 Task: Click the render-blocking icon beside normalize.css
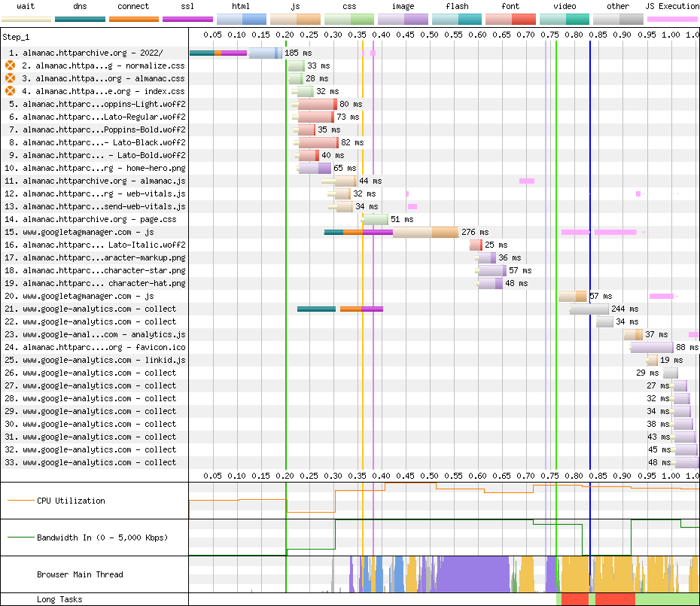point(10,66)
